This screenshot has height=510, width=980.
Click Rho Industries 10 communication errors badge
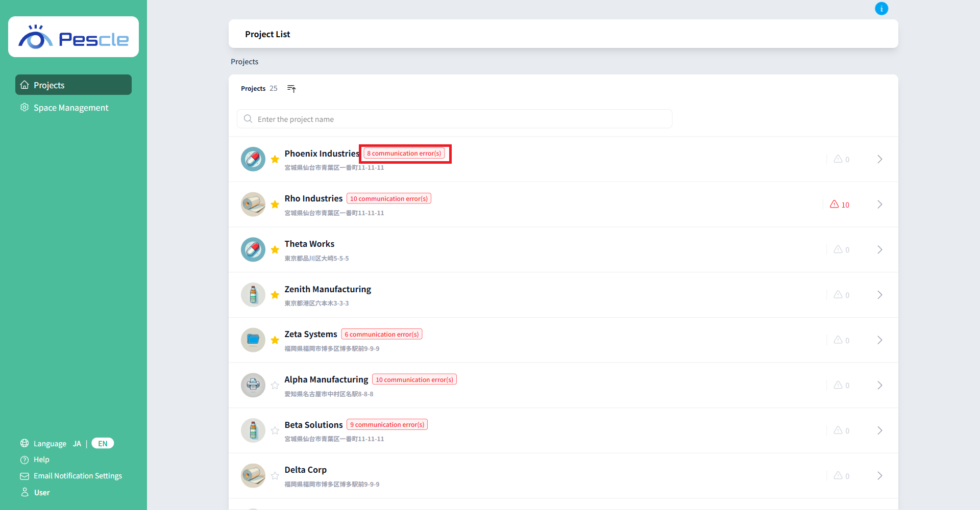(389, 198)
